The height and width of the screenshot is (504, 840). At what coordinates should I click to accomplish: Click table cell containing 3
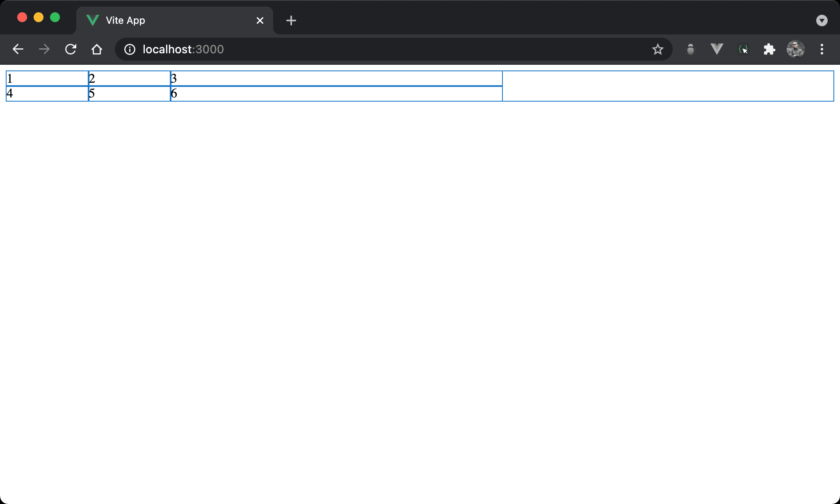[336, 78]
